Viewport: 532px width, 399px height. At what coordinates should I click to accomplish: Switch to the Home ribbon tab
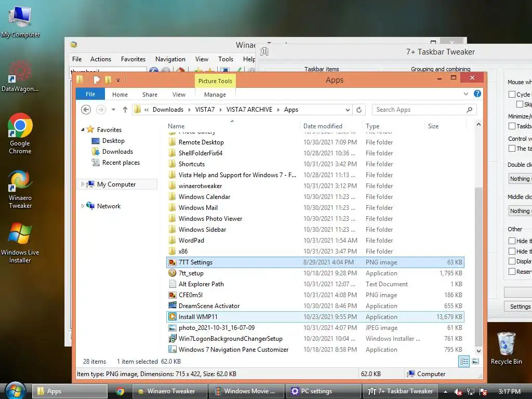click(x=120, y=95)
